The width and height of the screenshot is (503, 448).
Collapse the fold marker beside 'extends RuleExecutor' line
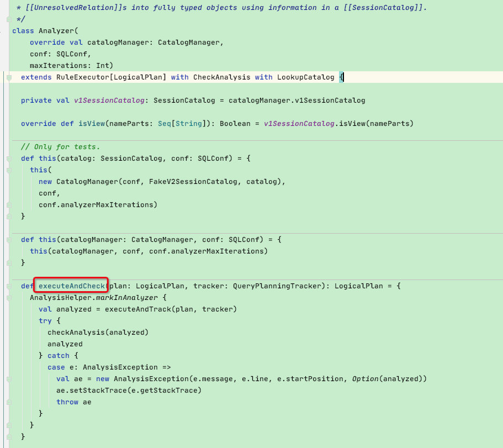click(9, 77)
